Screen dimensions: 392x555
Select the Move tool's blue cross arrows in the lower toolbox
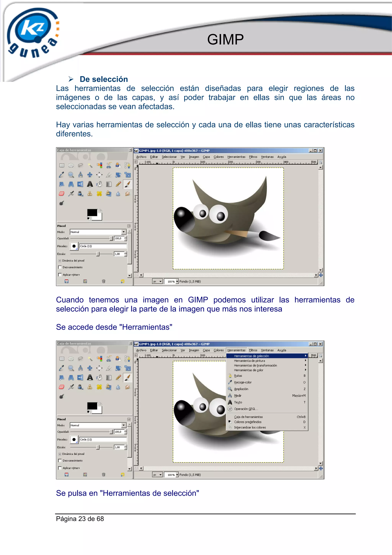pos(90,368)
